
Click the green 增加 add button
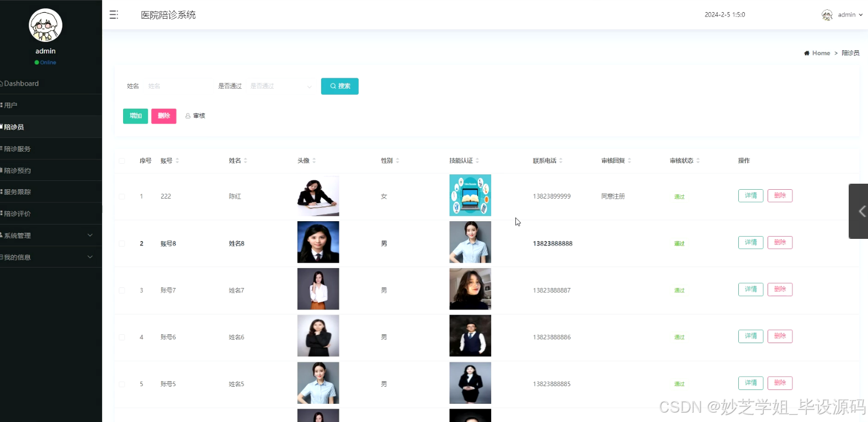tap(135, 116)
